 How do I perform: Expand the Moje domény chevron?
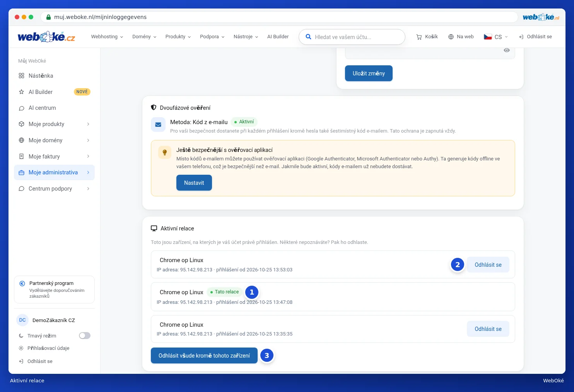88,140
